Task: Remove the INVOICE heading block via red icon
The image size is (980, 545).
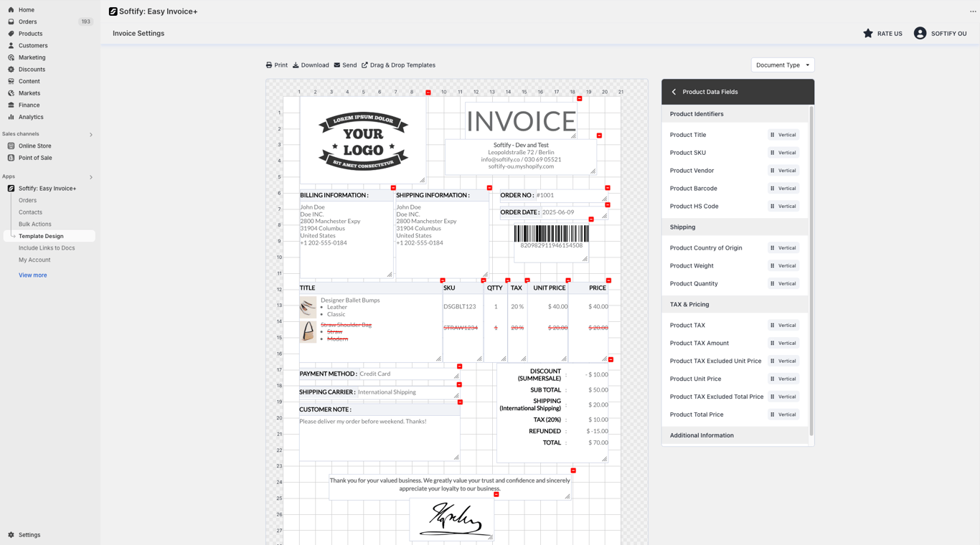Action: (580, 99)
